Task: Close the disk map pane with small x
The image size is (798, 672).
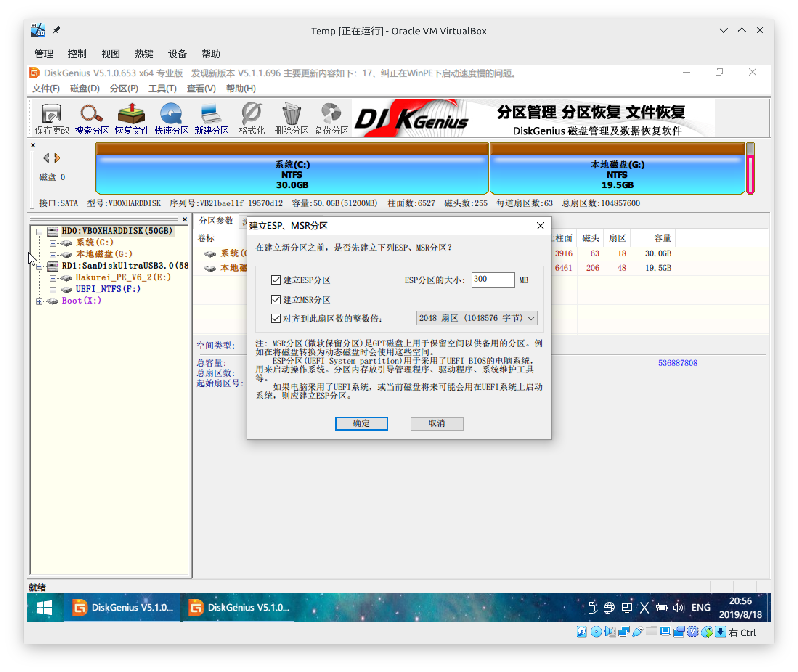Action: 33,145
